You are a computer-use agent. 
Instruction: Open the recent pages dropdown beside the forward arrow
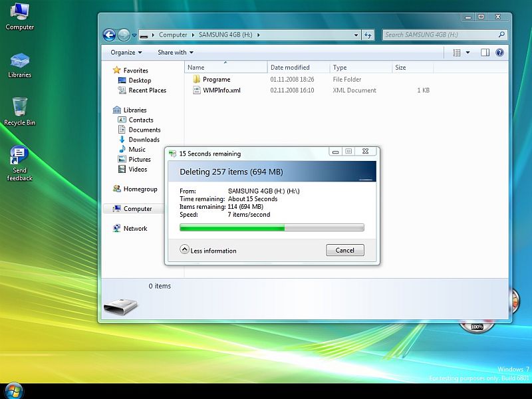click(134, 35)
